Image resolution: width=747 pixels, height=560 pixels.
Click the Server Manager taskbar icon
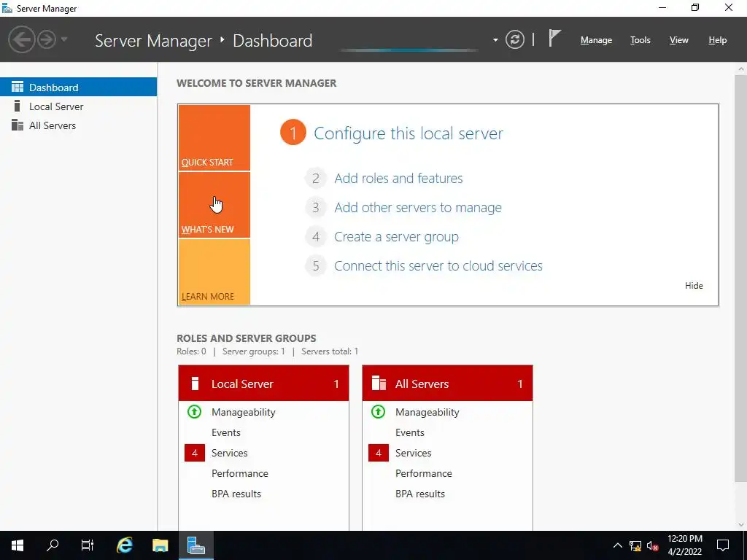[x=196, y=545]
